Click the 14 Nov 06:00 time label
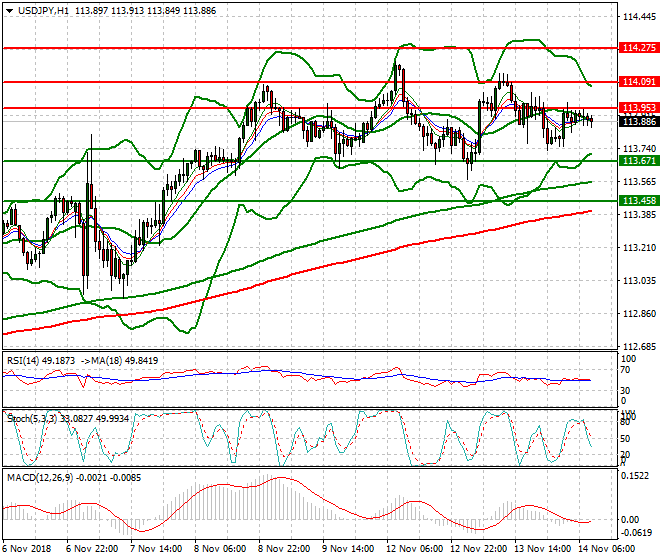 coord(607,549)
